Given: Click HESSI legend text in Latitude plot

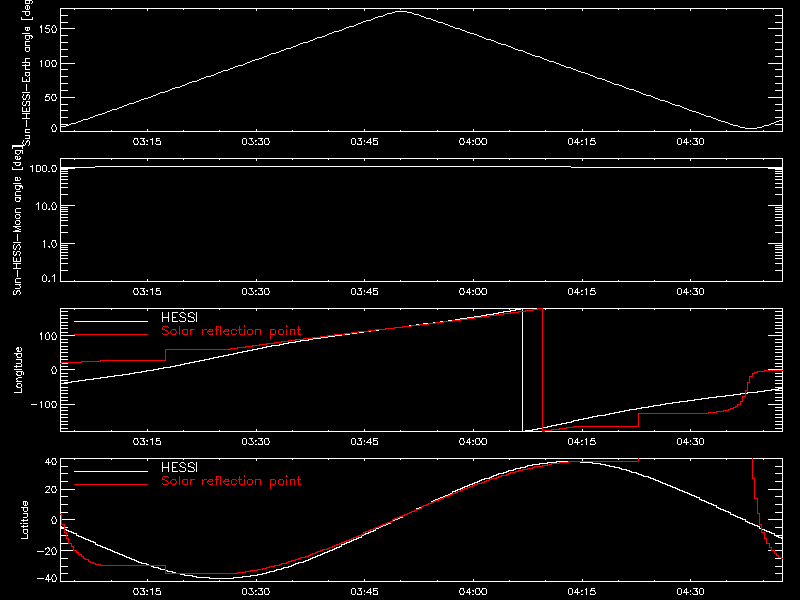Looking at the screenshot, I should pyautogui.click(x=179, y=467).
